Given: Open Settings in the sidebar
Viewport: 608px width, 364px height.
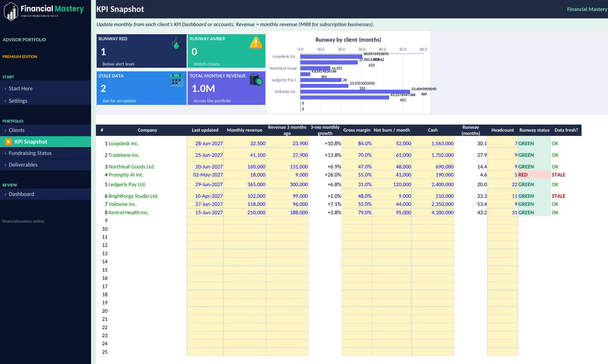Looking at the screenshot, I should (46, 101).
